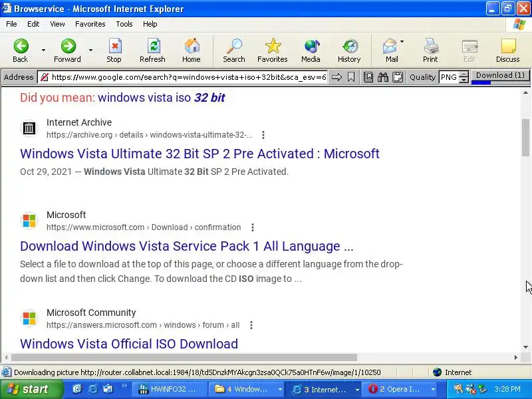
Task: Open Windows Vista Official ISO Download result
Action: tap(129, 344)
